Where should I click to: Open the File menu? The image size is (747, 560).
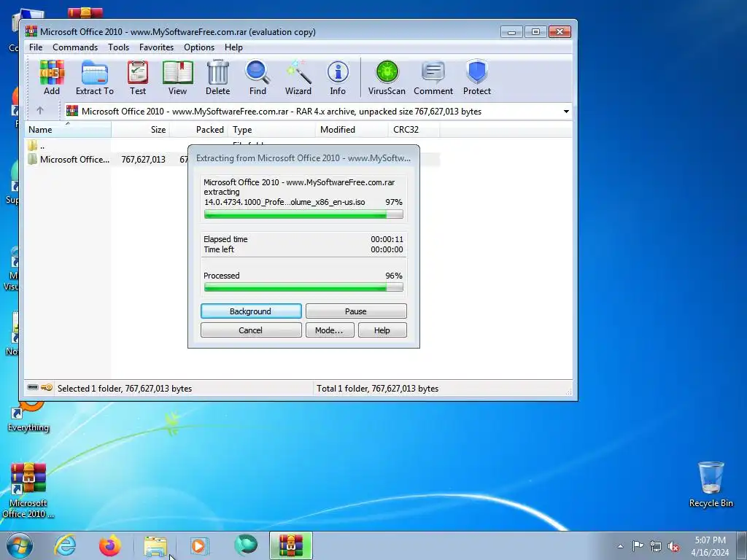[x=36, y=47]
